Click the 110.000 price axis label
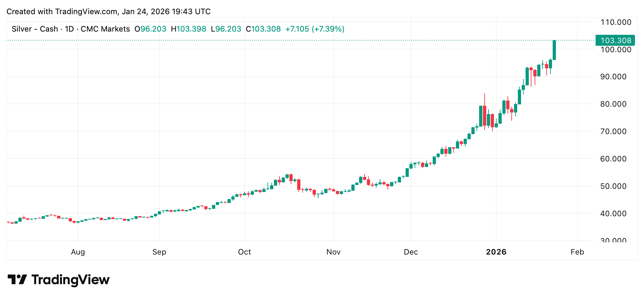This screenshot has width=644, height=299. click(x=616, y=22)
